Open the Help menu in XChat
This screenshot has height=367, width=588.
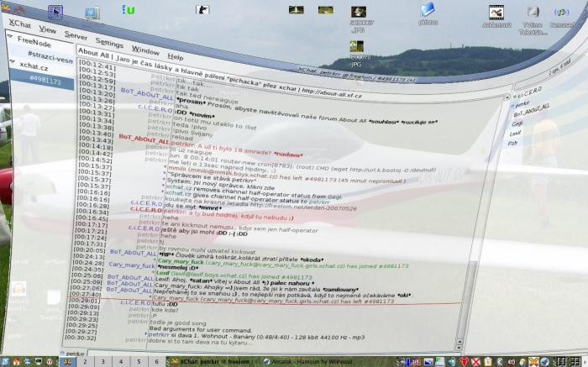[175, 56]
